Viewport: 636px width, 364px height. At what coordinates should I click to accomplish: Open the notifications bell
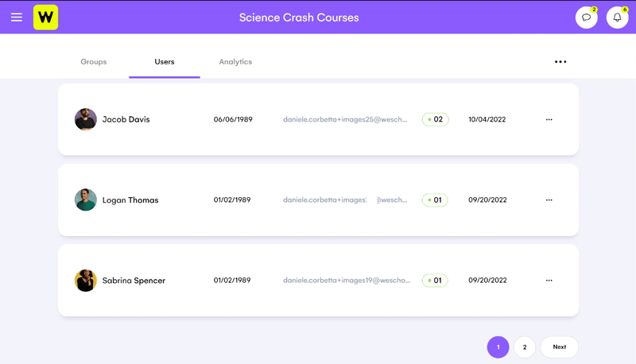coord(617,17)
